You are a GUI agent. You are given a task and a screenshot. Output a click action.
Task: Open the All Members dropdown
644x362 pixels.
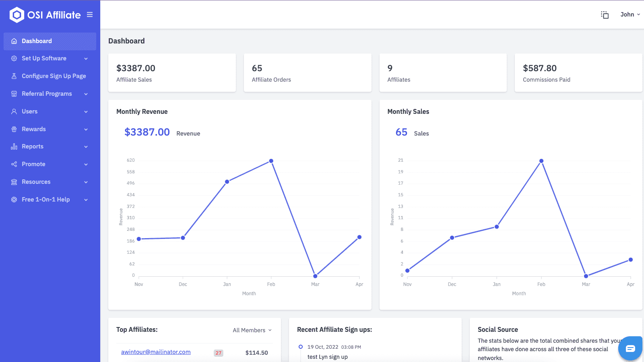(251, 330)
